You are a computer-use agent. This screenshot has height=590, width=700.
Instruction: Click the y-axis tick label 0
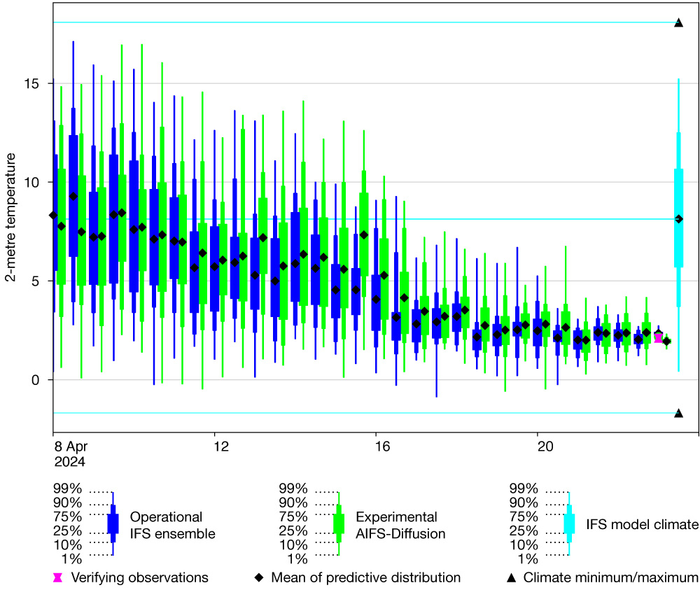point(35,380)
